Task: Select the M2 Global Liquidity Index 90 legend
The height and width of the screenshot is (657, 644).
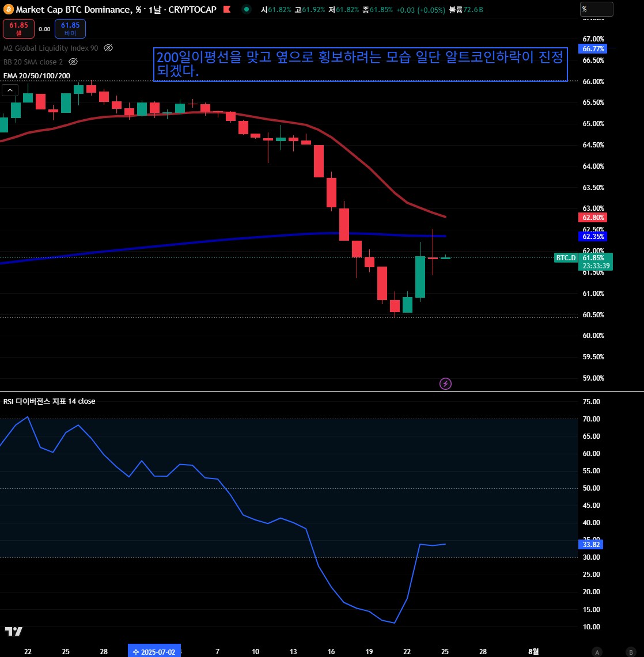Action: coord(51,48)
